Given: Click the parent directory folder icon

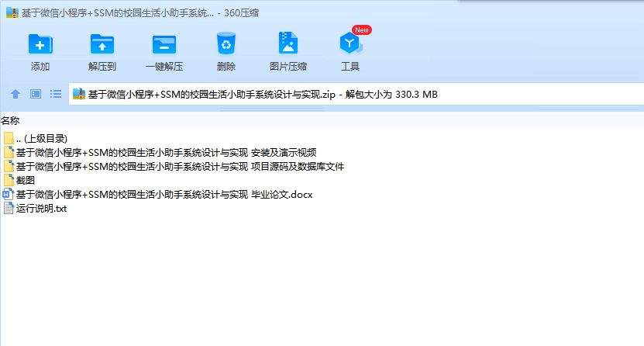Looking at the screenshot, I should point(9,139).
